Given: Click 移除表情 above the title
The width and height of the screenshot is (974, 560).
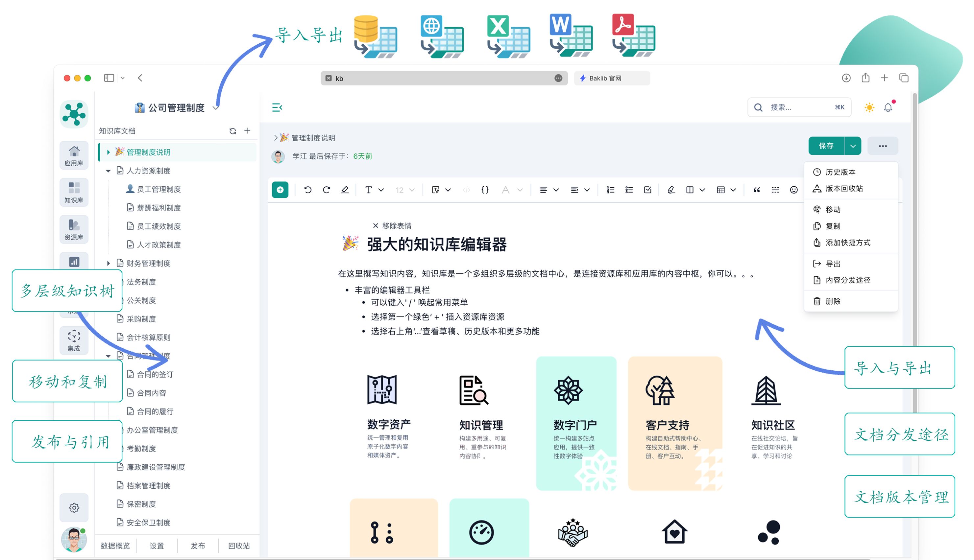Looking at the screenshot, I should click(x=392, y=226).
